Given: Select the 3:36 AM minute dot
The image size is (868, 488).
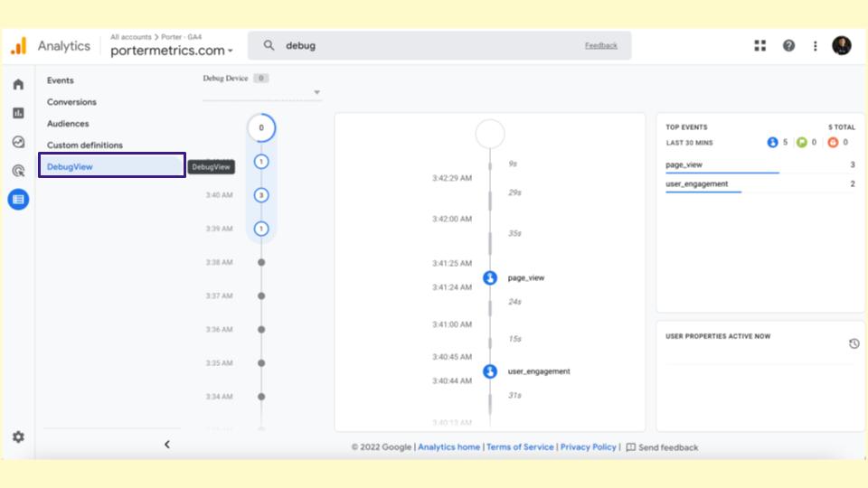Looking at the screenshot, I should 261,329.
